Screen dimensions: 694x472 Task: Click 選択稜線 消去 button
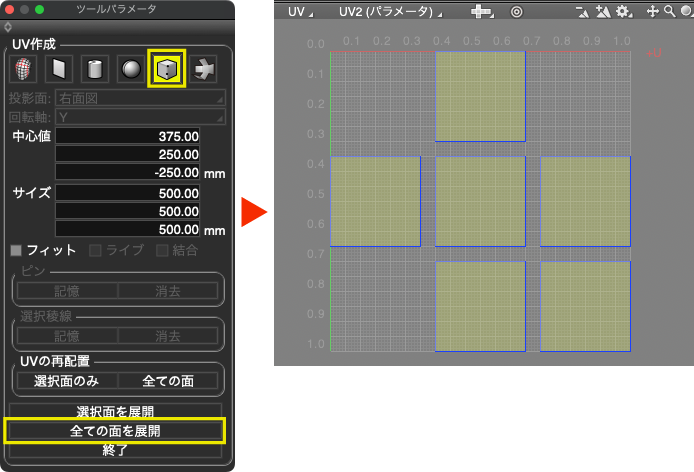click(168, 336)
